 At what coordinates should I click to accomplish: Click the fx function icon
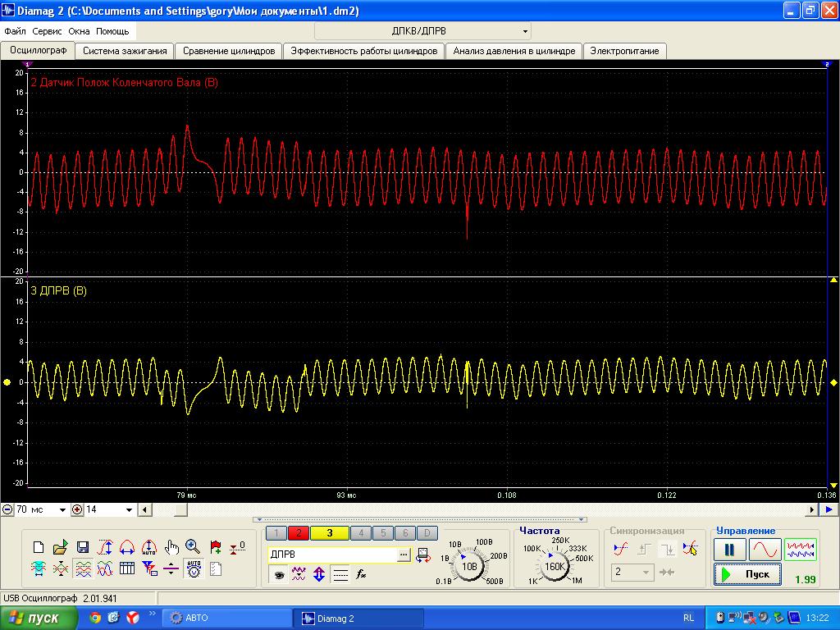tap(361, 575)
